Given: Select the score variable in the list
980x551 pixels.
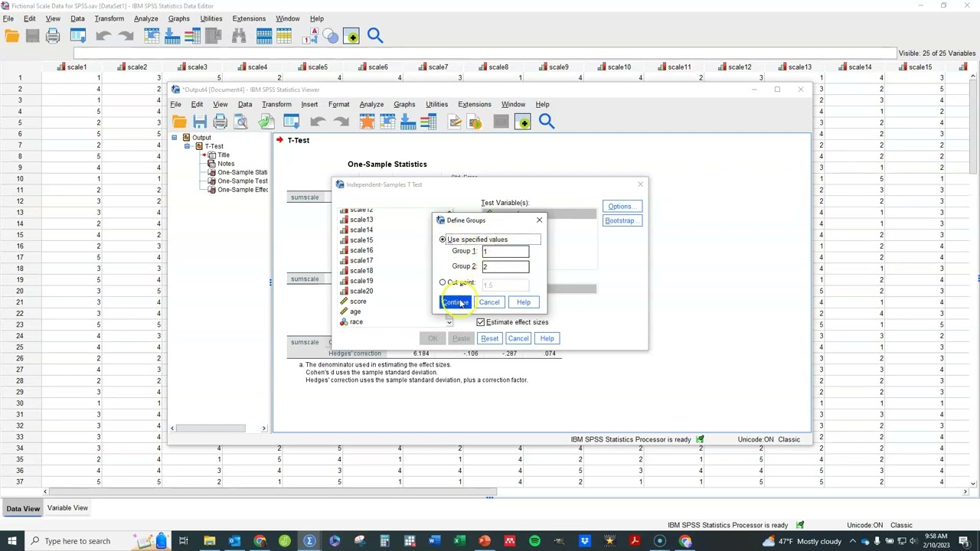Looking at the screenshot, I should coord(358,302).
